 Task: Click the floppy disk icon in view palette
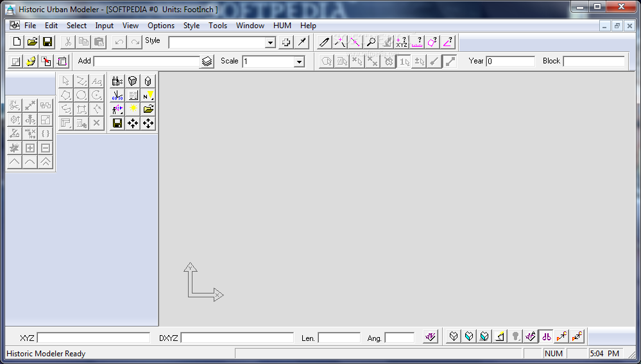tap(117, 123)
